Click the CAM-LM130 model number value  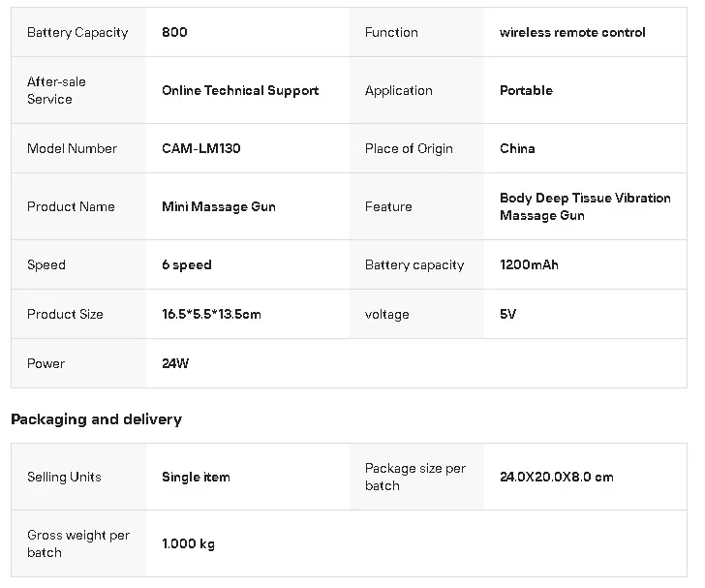pyautogui.click(x=201, y=148)
